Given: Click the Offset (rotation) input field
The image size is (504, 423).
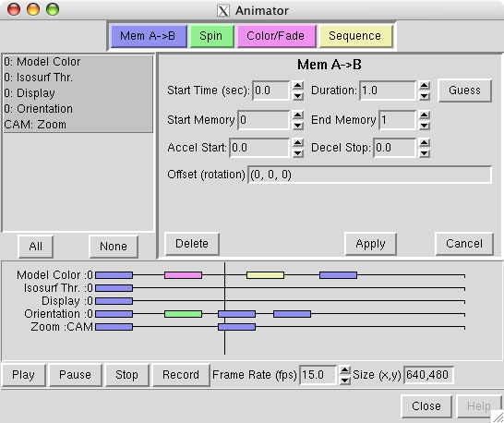Looking at the screenshot, I should [369, 175].
